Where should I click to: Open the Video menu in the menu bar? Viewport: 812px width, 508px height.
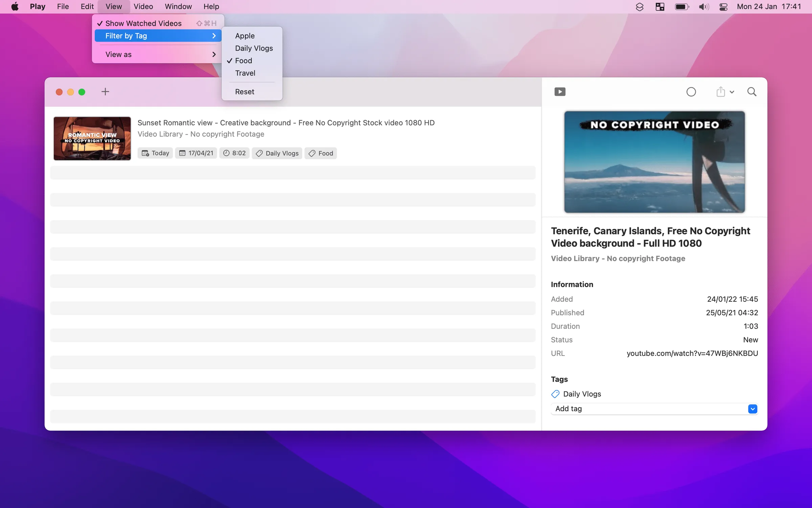(x=143, y=6)
